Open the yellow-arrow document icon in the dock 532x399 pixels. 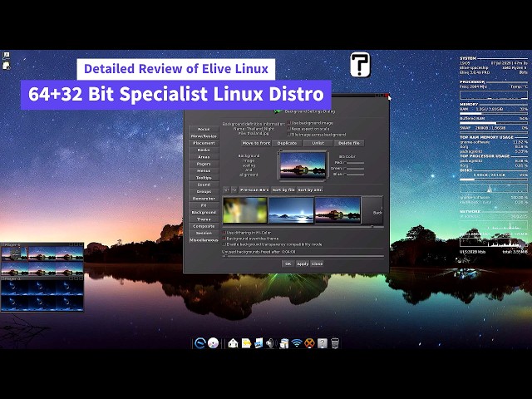click(x=246, y=343)
